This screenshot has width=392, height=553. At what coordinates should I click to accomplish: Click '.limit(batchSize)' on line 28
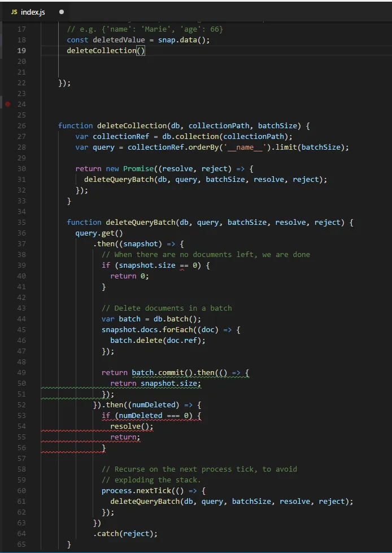click(x=308, y=147)
